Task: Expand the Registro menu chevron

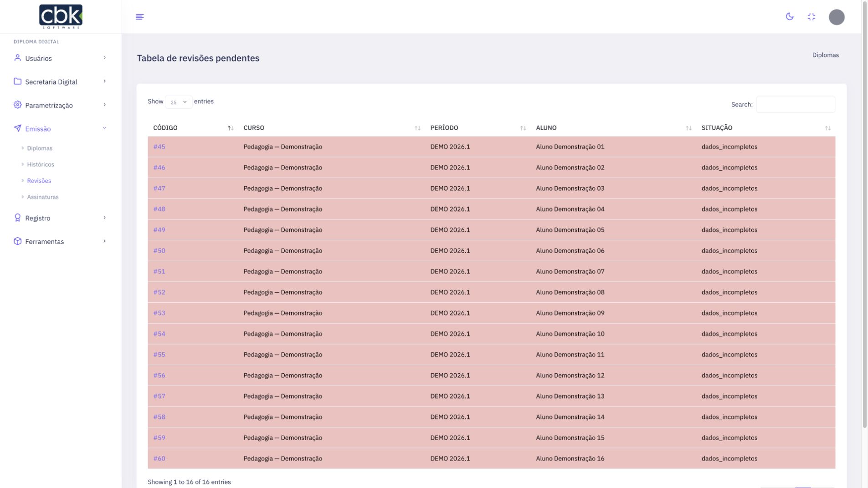Action: (104, 218)
